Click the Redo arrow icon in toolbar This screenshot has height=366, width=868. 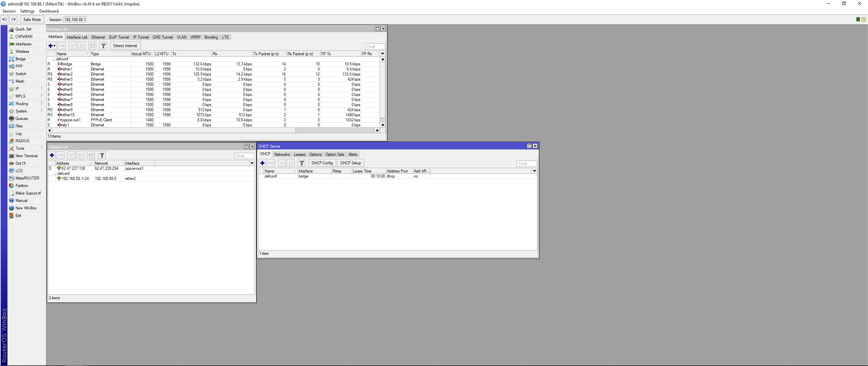14,19
